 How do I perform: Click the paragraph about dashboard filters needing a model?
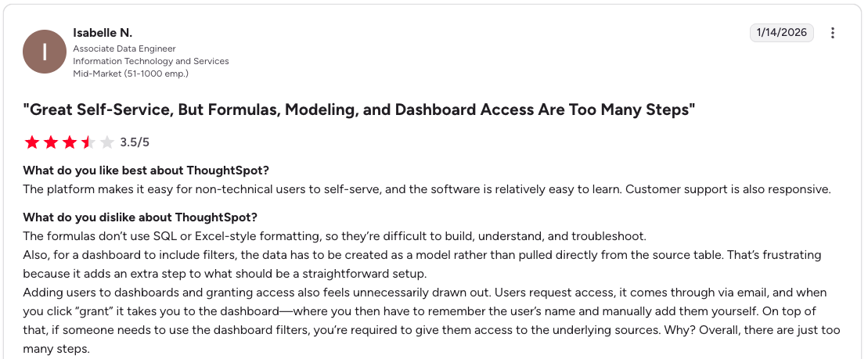(x=423, y=264)
